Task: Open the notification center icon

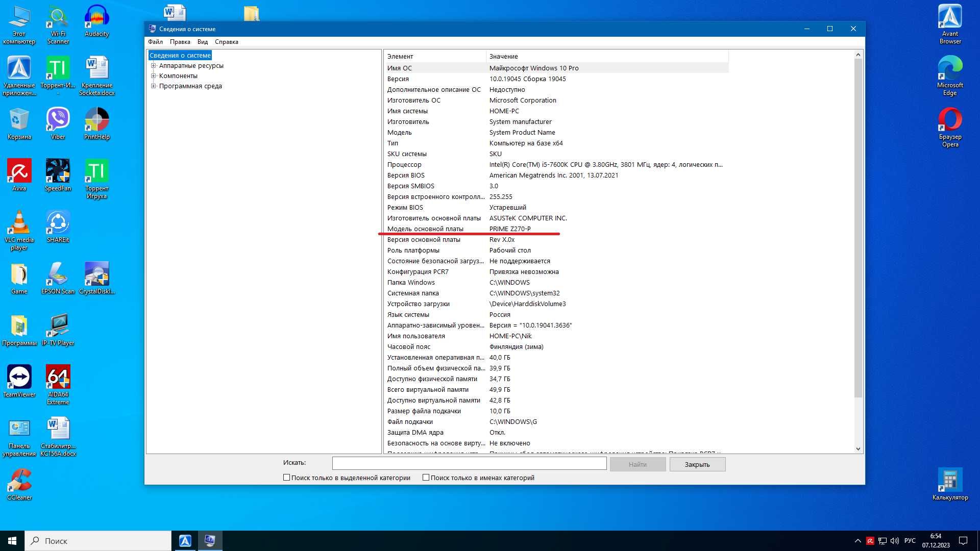Action: [963, 541]
